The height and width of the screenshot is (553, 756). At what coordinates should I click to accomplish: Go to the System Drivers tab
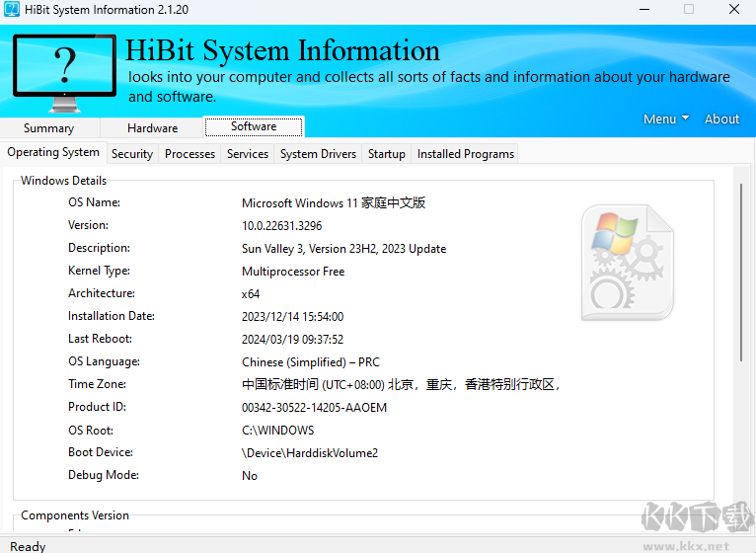click(x=318, y=154)
